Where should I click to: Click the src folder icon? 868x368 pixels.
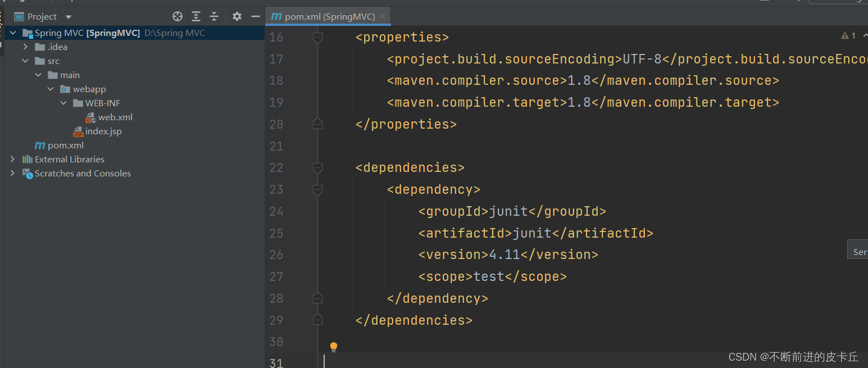(x=40, y=61)
